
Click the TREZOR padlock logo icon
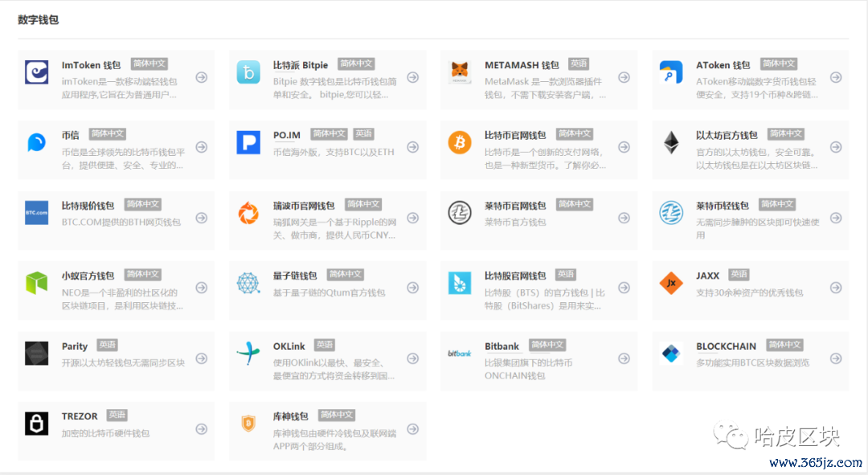pyautogui.click(x=36, y=424)
